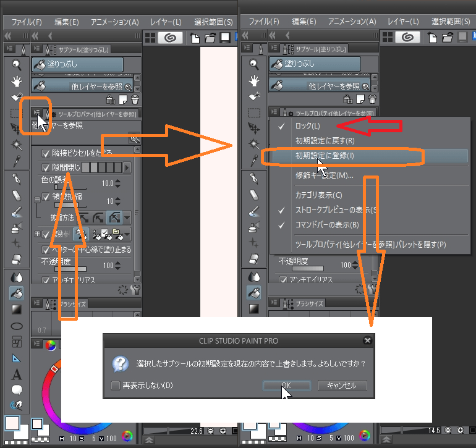Choose the balloon tool in left screenshot
Viewport: 476px width, 448px height.
(17, 389)
